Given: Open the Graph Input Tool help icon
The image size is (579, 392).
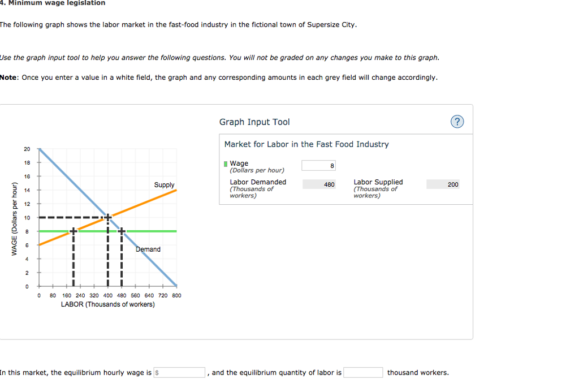Looking at the screenshot, I should pyautogui.click(x=457, y=121).
